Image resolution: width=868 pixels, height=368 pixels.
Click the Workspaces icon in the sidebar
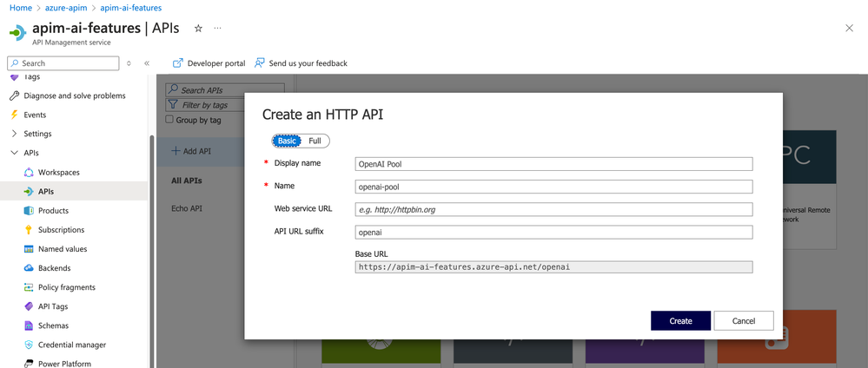click(29, 172)
